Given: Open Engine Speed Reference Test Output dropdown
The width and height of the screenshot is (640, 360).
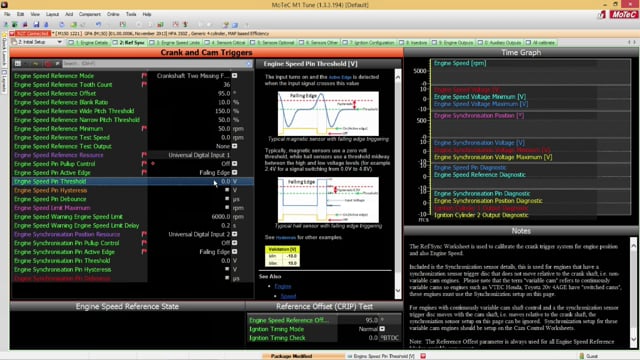Looking at the screenshot, I should click(235, 146).
